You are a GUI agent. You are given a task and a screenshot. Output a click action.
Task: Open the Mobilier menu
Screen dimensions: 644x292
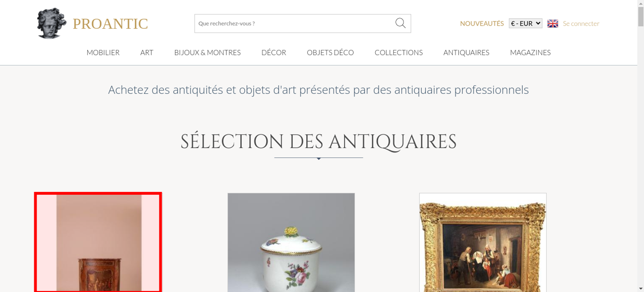[x=103, y=52]
